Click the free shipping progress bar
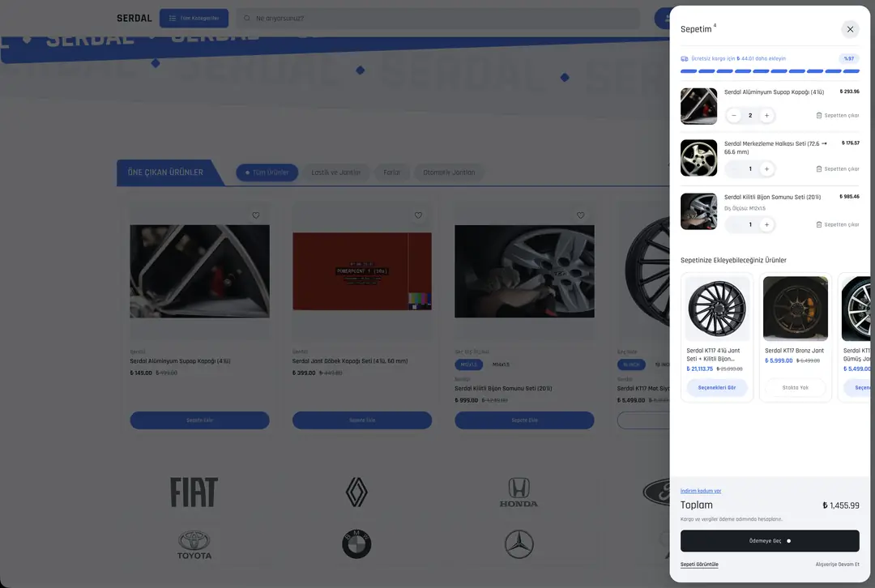Image resolution: width=875 pixels, height=588 pixels. 770,71
